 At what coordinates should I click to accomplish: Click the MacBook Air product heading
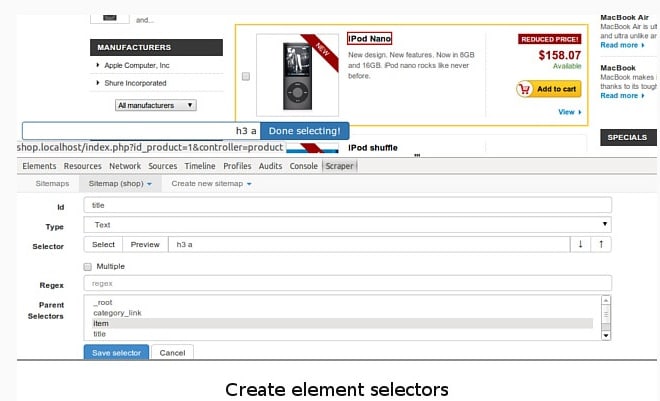pos(624,17)
